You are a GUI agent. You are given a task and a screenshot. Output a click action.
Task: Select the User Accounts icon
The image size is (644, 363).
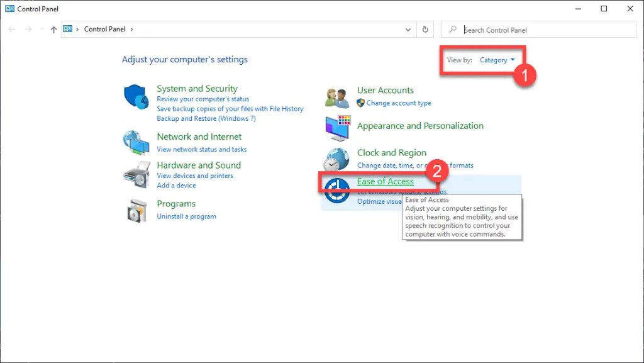point(336,98)
